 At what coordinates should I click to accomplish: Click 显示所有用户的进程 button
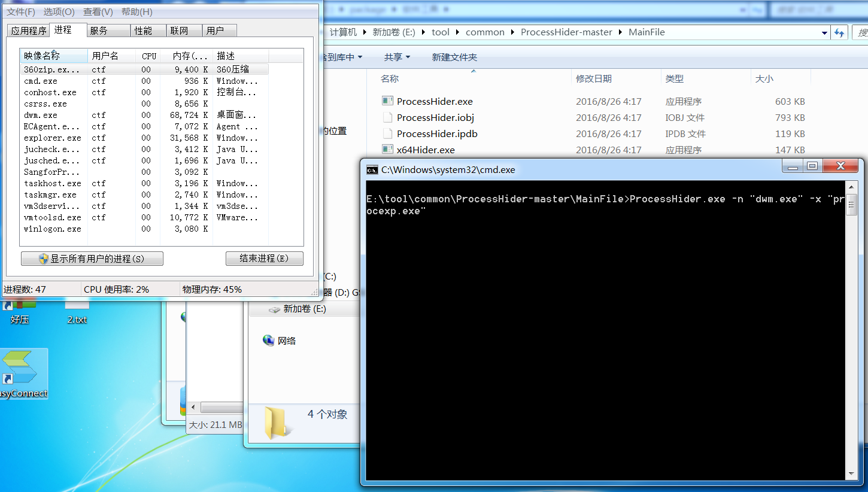point(92,258)
